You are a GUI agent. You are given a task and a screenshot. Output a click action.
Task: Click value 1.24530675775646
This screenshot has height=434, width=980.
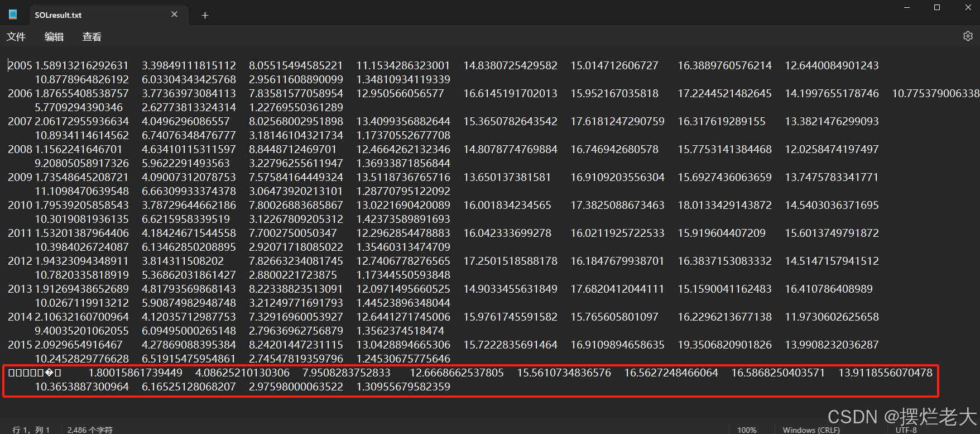403,359
